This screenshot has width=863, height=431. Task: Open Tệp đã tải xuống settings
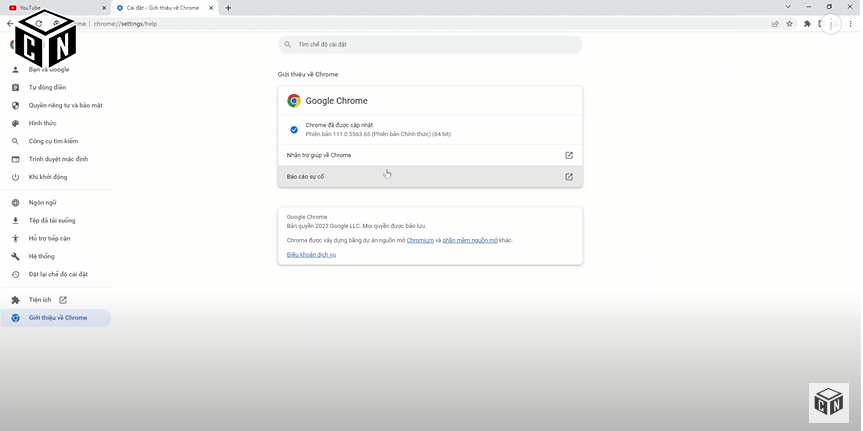(52, 220)
